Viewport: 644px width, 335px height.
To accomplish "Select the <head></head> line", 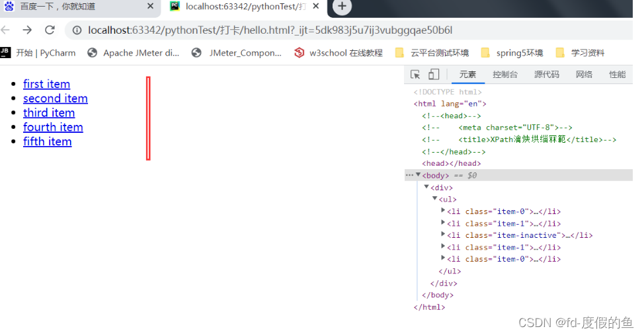I will click(452, 163).
